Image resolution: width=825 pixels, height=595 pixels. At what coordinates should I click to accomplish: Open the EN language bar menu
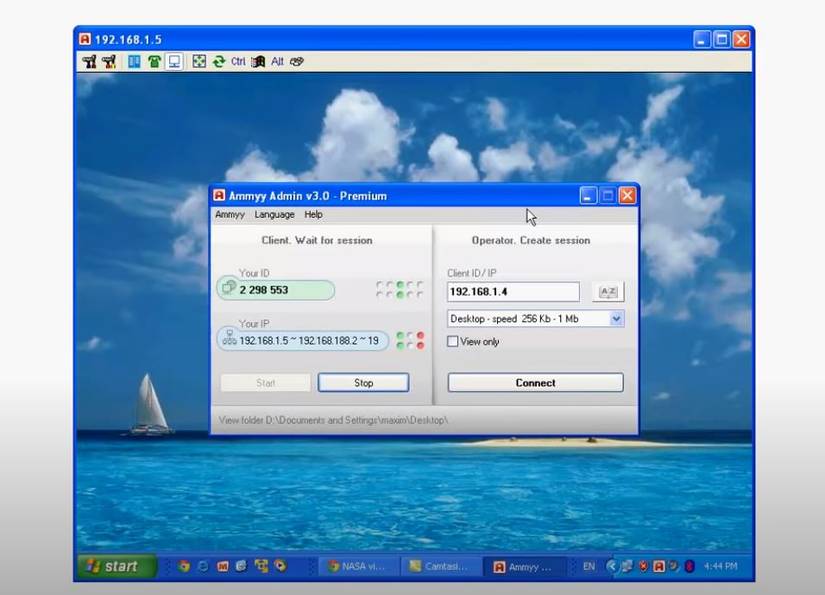588,566
